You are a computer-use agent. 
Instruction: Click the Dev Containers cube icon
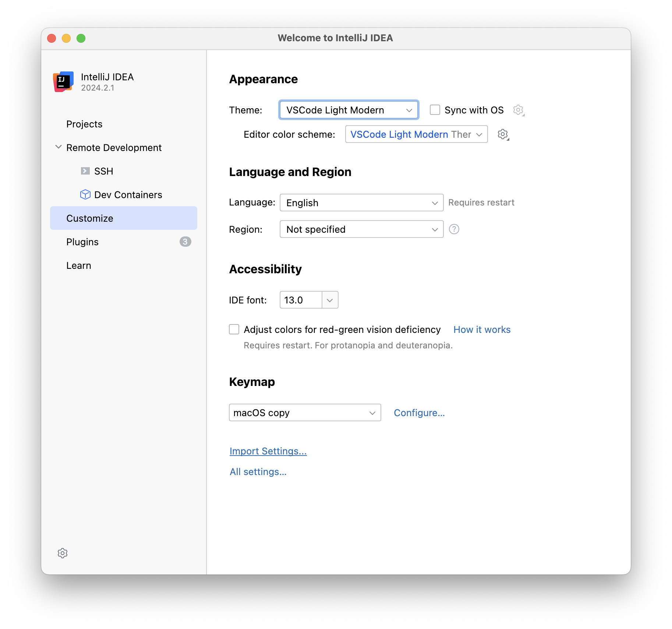85,194
